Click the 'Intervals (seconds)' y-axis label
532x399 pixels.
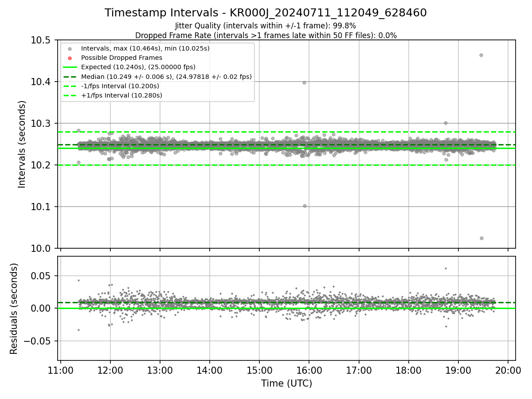pyautogui.click(x=22, y=144)
